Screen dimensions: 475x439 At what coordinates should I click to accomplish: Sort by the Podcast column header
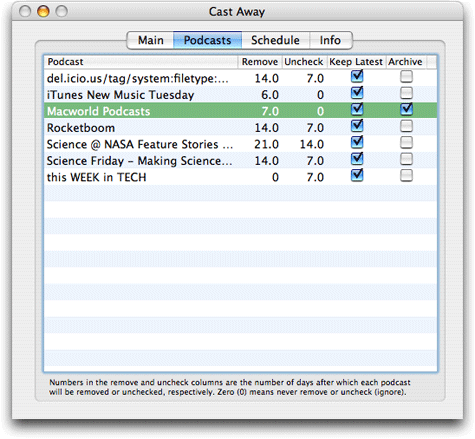141,62
